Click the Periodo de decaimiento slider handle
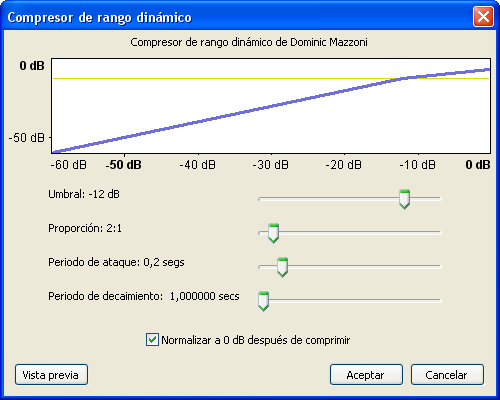Image resolution: width=500 pixels, height=400 pixels. [x=263, y=301]
